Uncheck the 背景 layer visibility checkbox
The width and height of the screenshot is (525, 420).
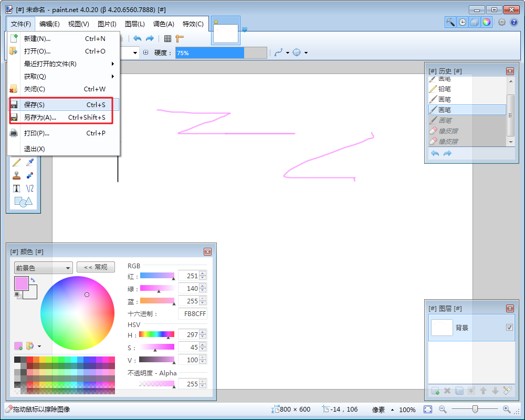[509, 327]
